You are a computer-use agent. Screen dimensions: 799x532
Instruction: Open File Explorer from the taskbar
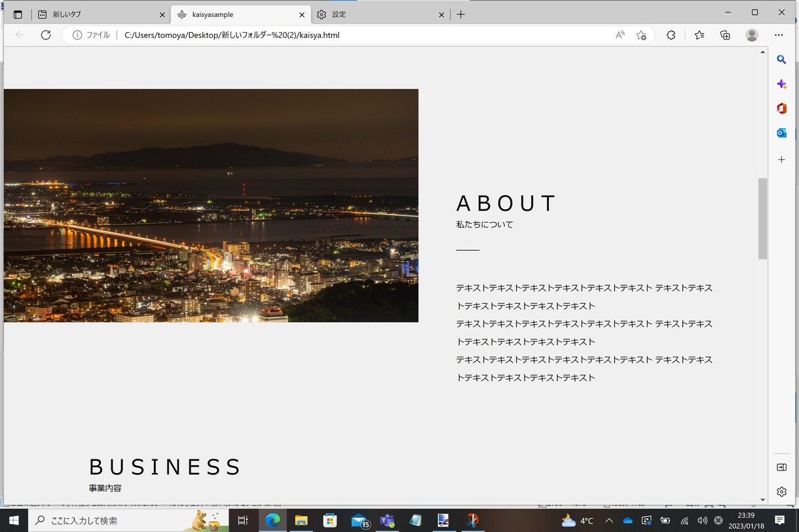tap(301, 520)
